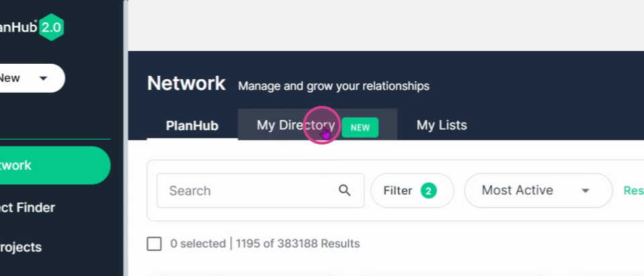Open the Filter button

pyautogui.click(x=412, y=191)
